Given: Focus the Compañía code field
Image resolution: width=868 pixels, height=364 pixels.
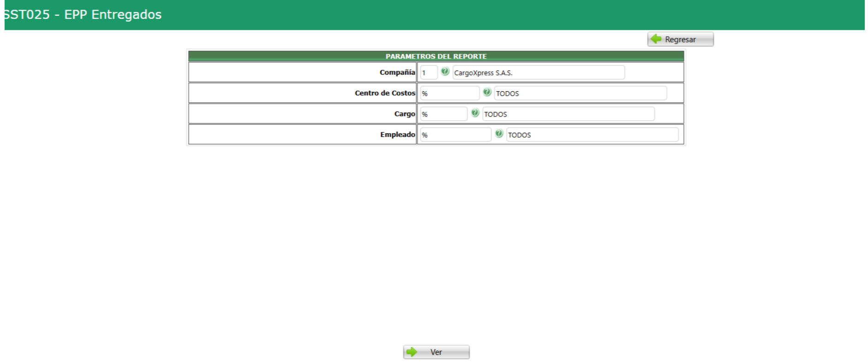Looking at the screenshot, I should pos(429,72).
